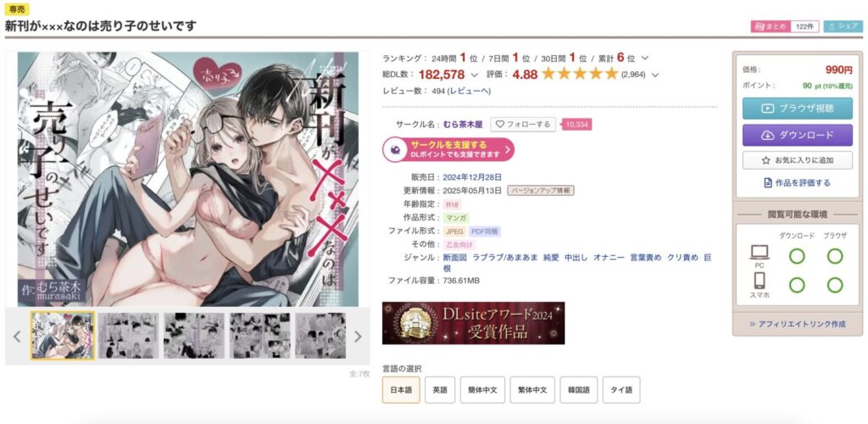Select 日本語 language option
The image size is (868, 424).
pos(401,390)
